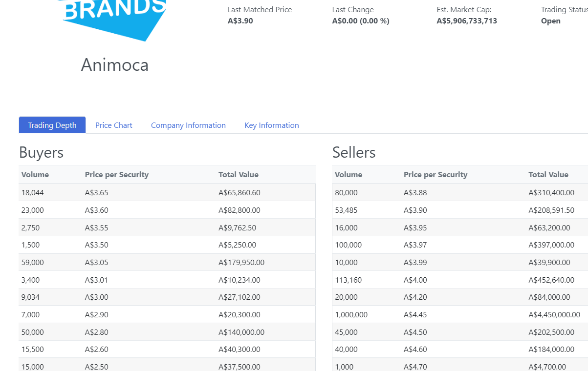
Task: Click the Est. Market Cap value
Action: click(x=467, y=21)
